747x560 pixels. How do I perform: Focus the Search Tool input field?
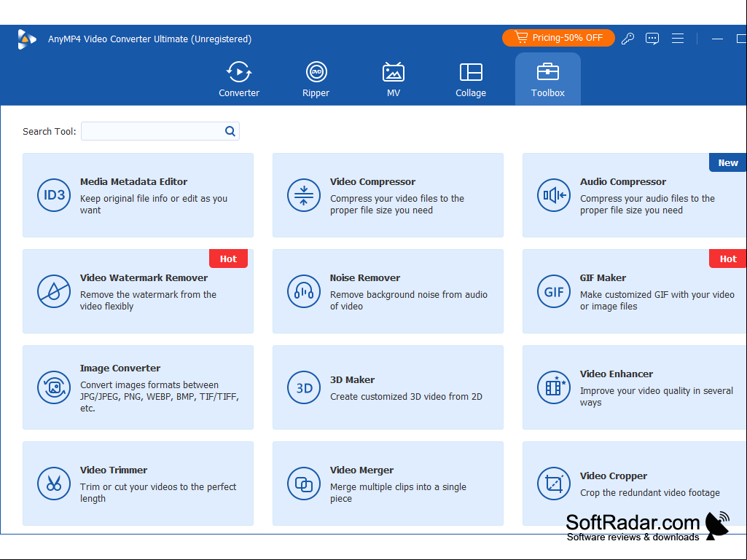[x=160, y=131]
